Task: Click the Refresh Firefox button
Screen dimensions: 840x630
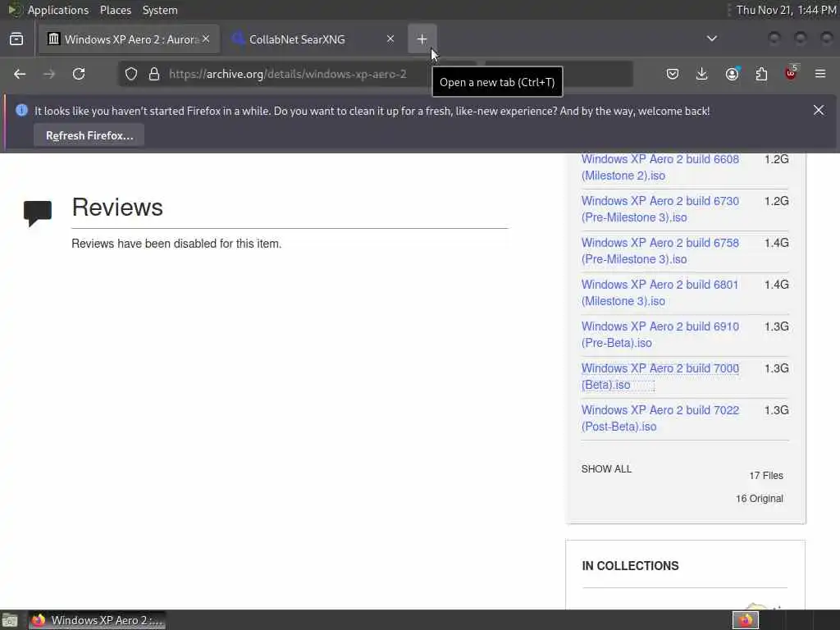Action: click(89, 135)
